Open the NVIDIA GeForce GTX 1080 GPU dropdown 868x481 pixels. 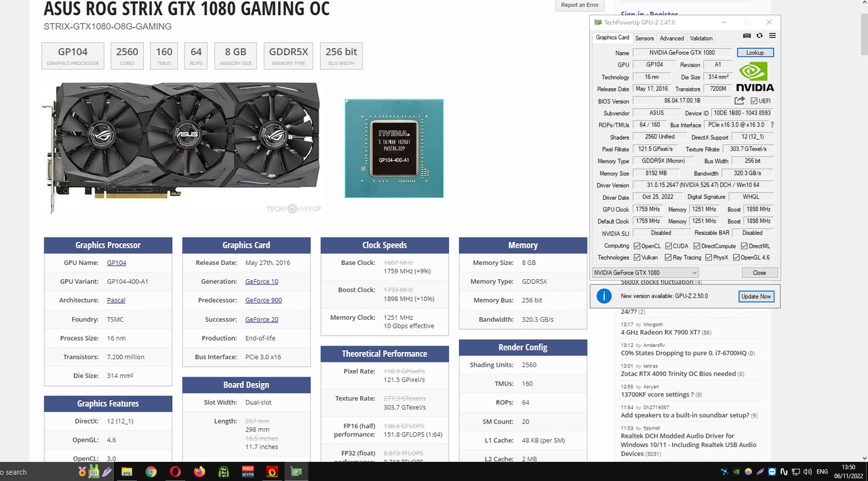[x=645, y=272]
